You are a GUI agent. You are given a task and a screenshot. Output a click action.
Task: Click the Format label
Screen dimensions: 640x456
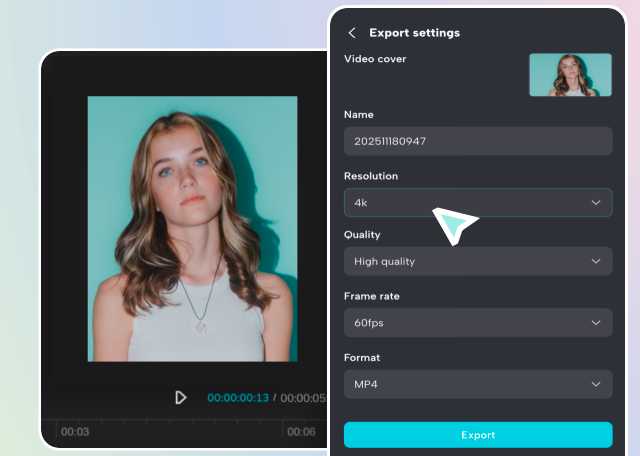pos(362,358)
